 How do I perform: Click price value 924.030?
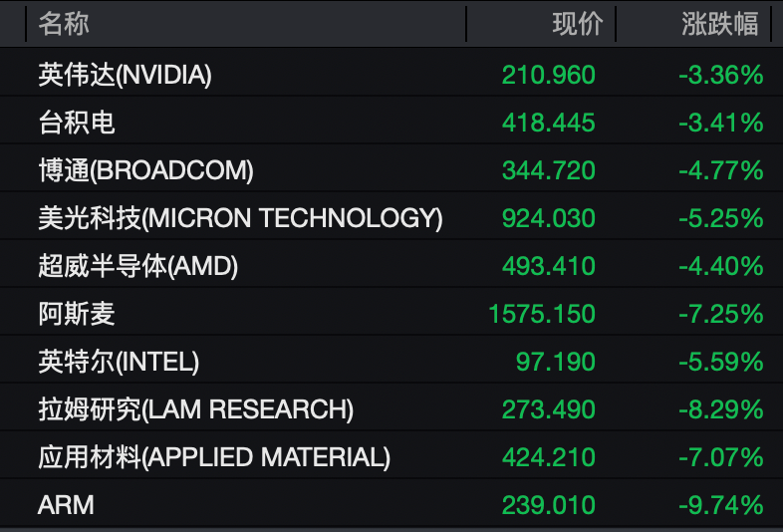pyautogui.click(x=548, y=218)
